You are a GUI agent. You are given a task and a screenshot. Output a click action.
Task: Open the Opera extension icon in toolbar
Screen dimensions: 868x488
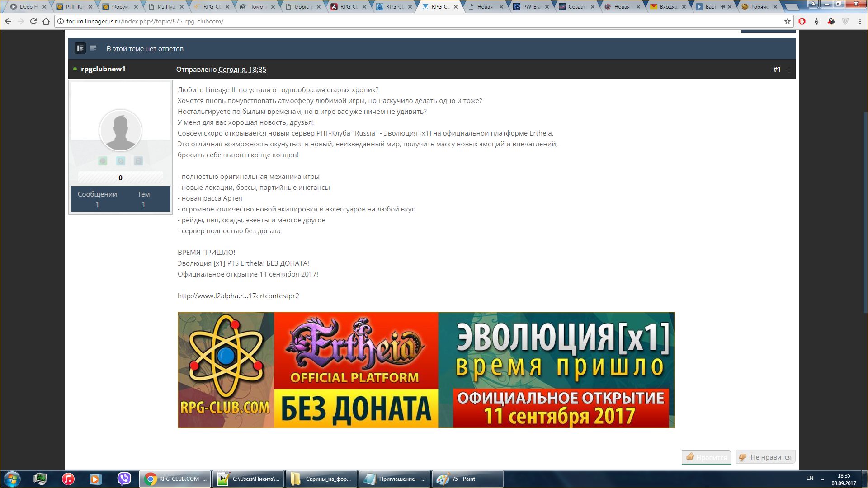[x=802, y=21]
